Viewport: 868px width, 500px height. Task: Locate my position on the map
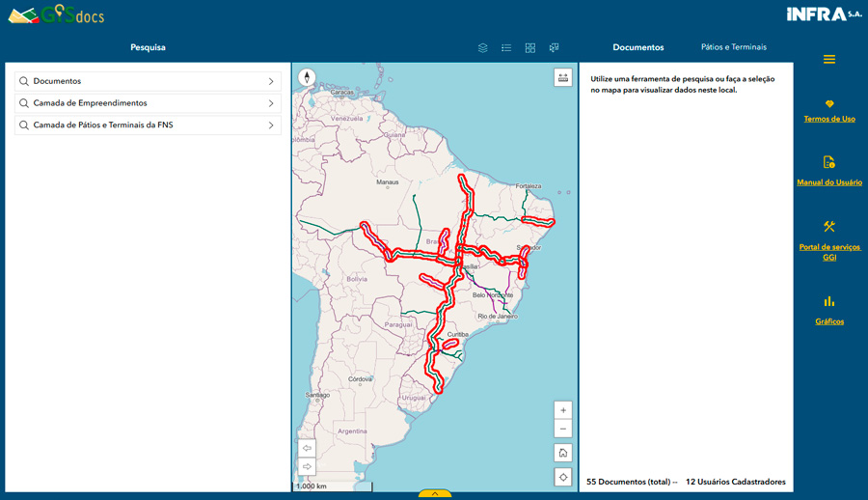pyautogui.click(x=563, y=477)
